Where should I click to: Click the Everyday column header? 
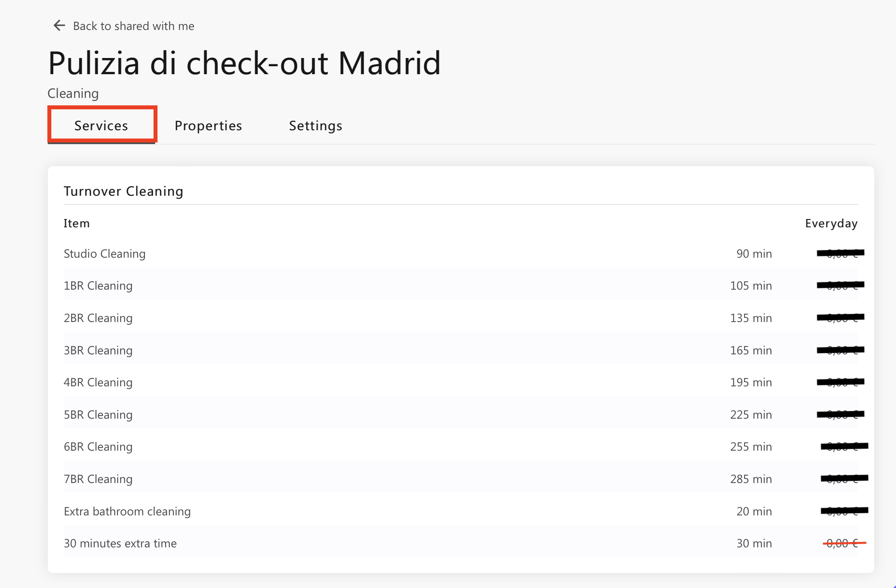tap(831, 223)
